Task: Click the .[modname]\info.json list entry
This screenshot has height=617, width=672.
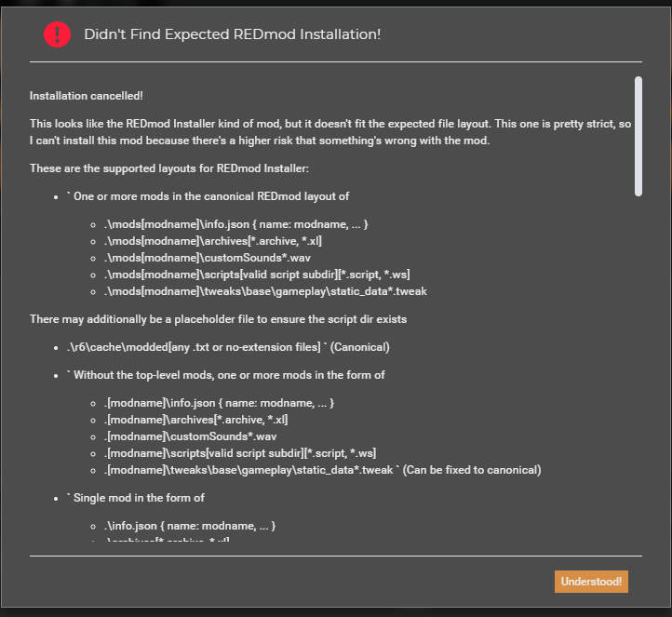Action: (219, 403)
